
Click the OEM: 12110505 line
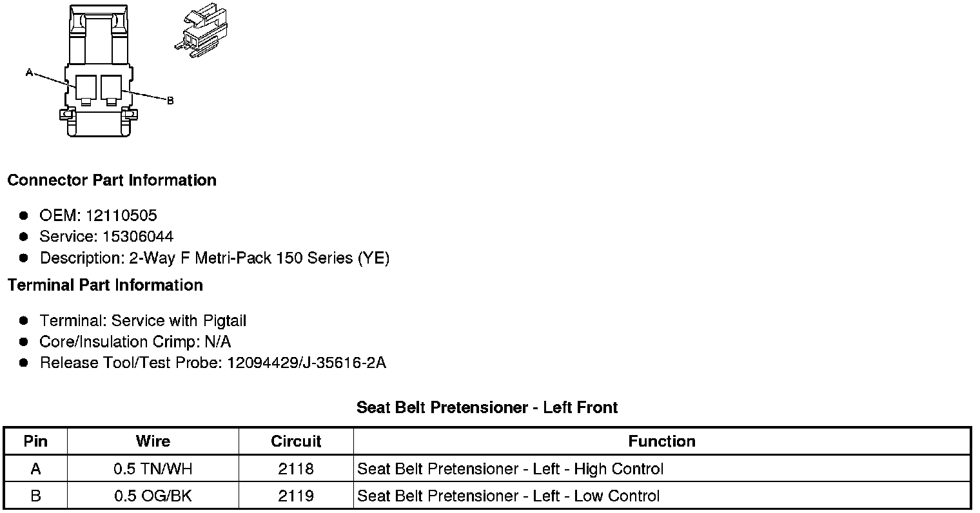point(98,215)
